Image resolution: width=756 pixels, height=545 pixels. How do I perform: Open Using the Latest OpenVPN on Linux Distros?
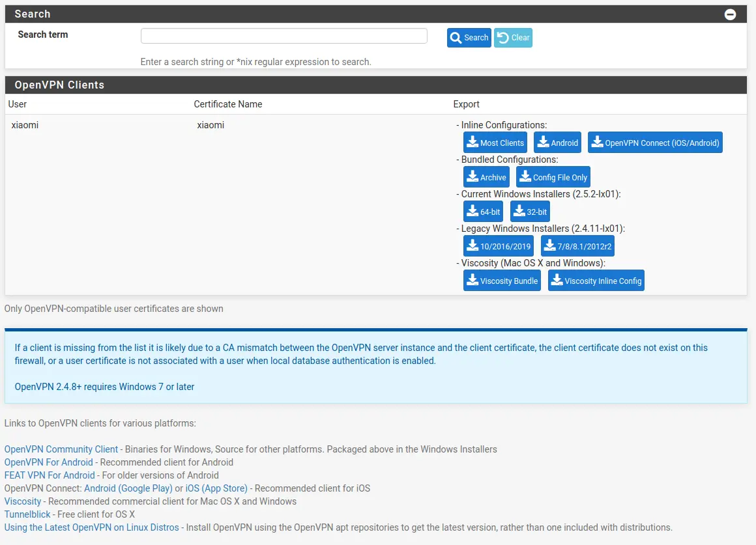coord(92,527)
